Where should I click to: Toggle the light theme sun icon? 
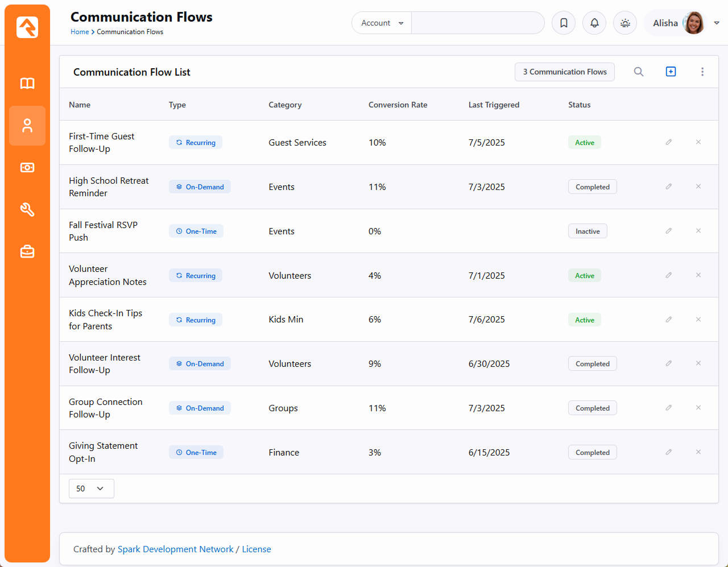pyautogui.click(x=625, y=23)
